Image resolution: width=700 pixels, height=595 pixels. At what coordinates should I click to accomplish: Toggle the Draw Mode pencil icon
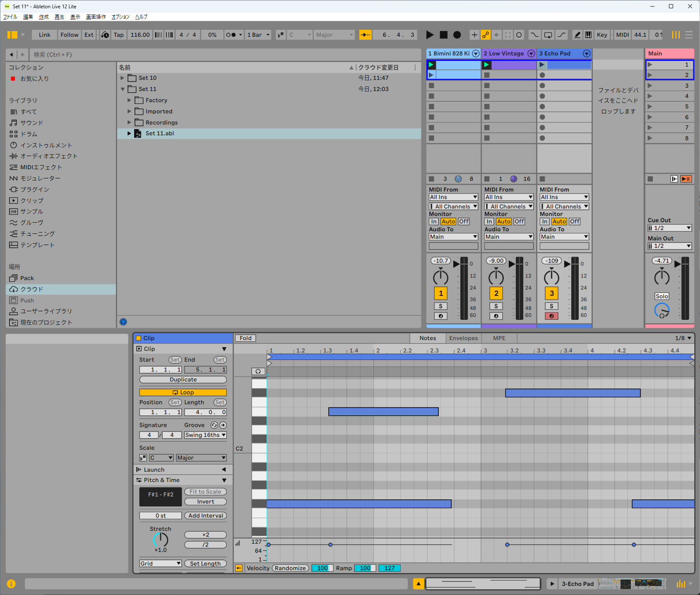click(577, 35)
